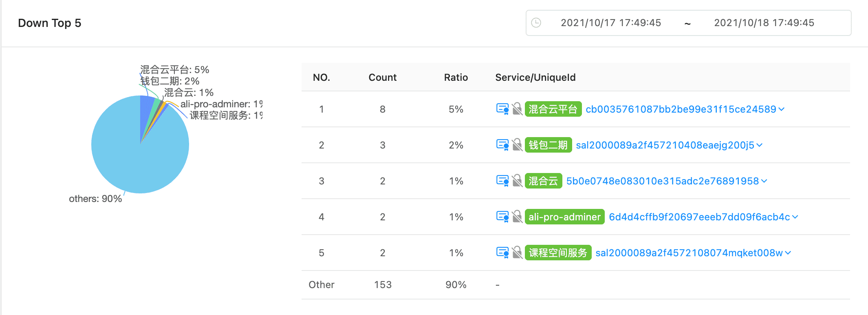Click pie label 'ali-pro-adminer: 1%'

click(221, 104)
